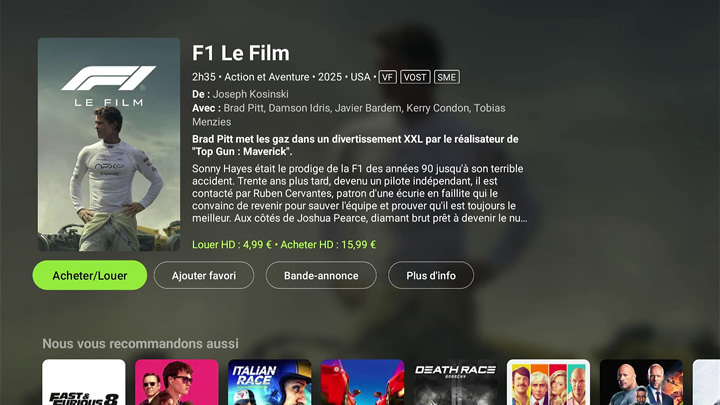
Task: Open the Italian Race recommendation
Action: pos(270,382)
